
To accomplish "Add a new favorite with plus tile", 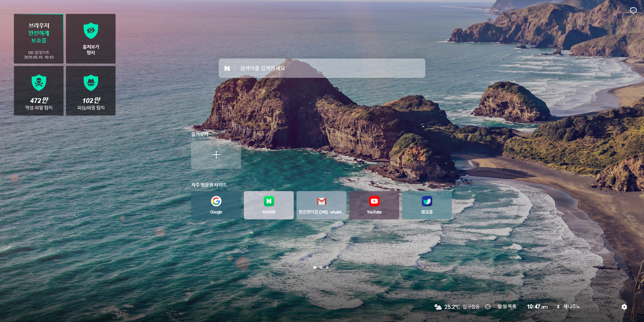I will point(216,155).
